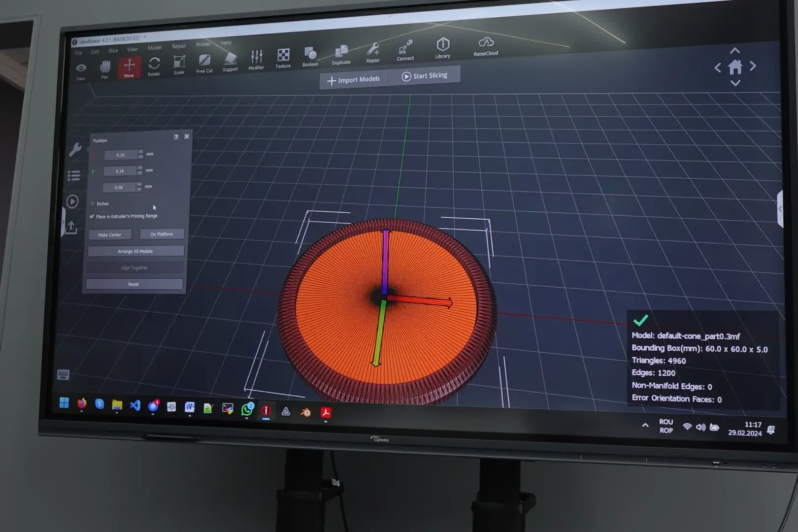Screen dimensions: 798x532
Task: Click the green Y-axis move arrow
Action: tap(379, 334)
